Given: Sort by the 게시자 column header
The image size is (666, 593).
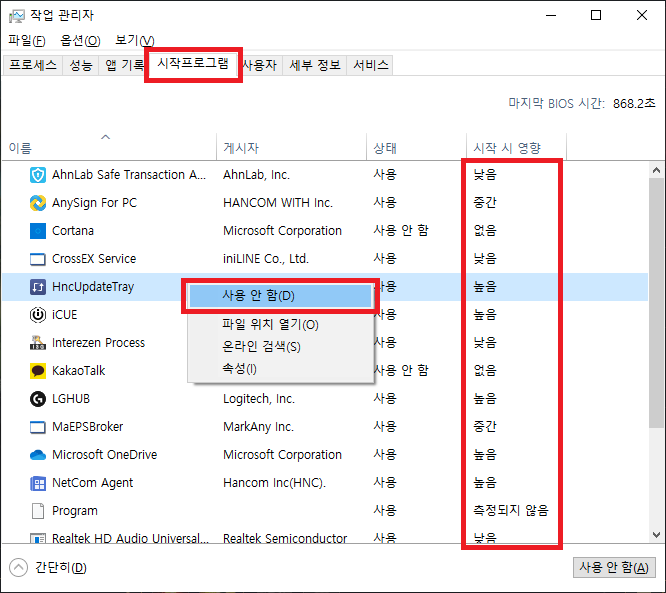Looking at the screenshot, I should pyautogui.click(x=291, y=148).
